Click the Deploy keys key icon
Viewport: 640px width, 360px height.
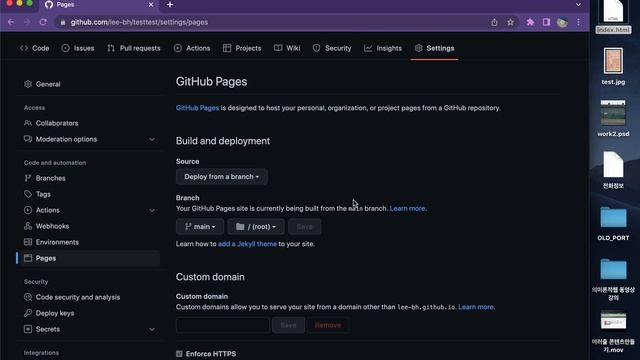[x=28, y=313]
